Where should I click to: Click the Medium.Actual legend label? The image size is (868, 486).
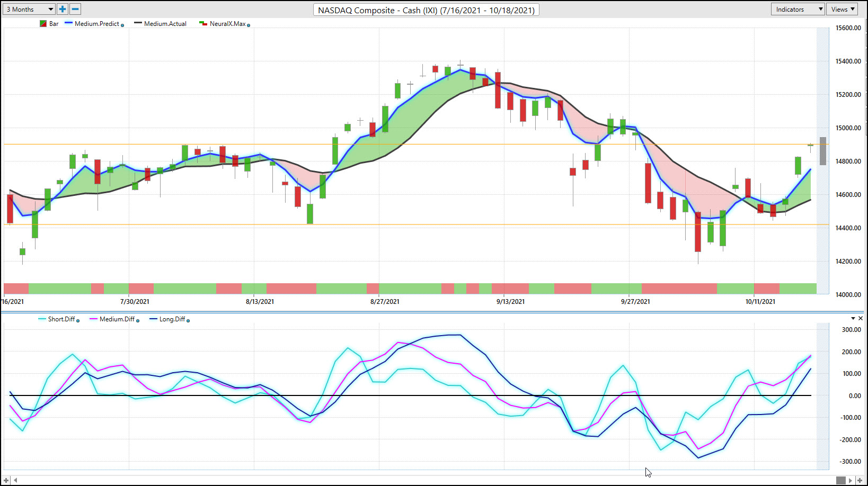pyautogui.click(x=165, y=24)
